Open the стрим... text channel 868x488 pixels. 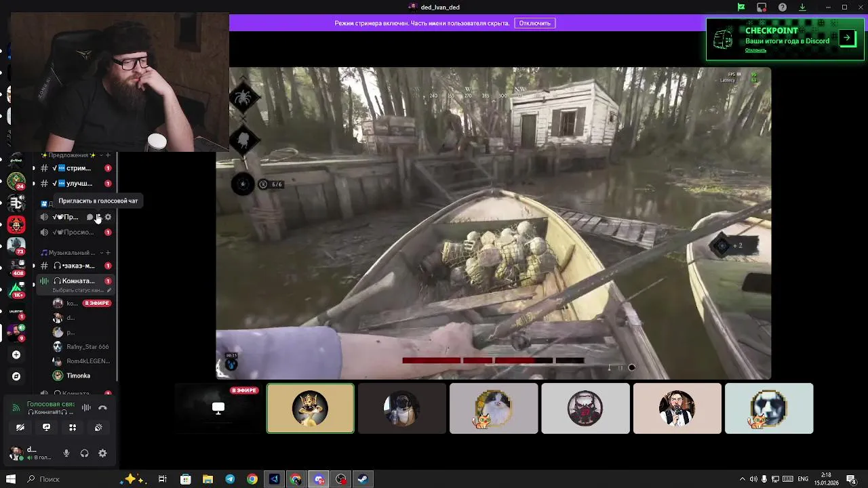74,168
